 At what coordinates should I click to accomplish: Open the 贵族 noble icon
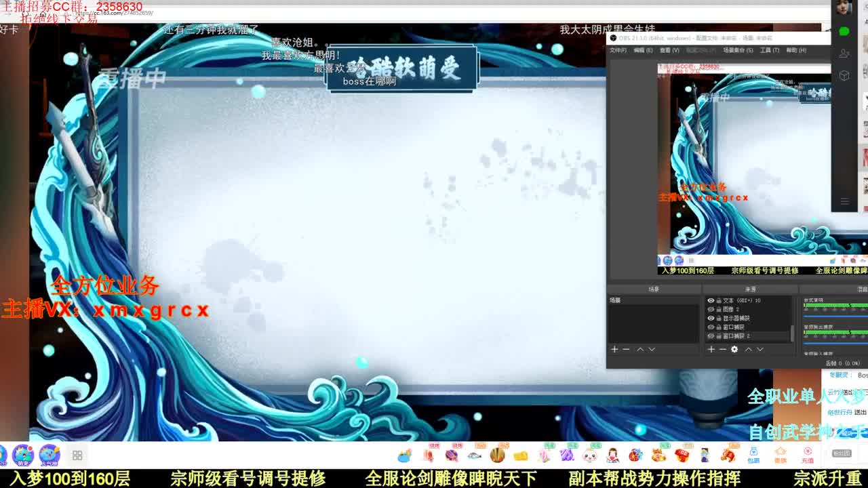point(781,455)
